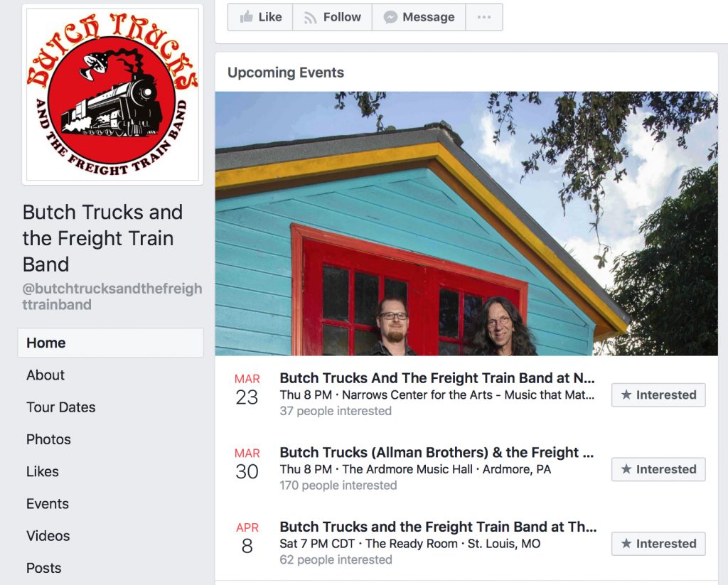This screenshot has width=728, height=585.
Task: Click the Butch Trucks train logo picture
Action: [113, 95]
